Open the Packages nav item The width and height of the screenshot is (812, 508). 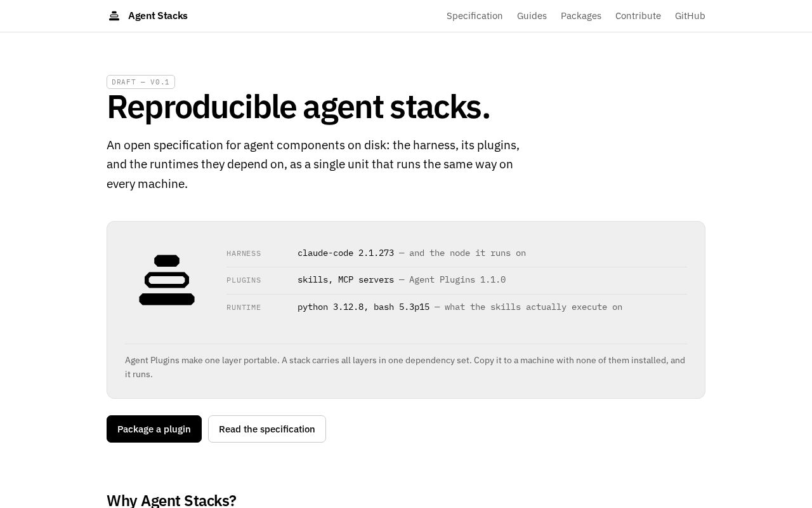(581, 16)
